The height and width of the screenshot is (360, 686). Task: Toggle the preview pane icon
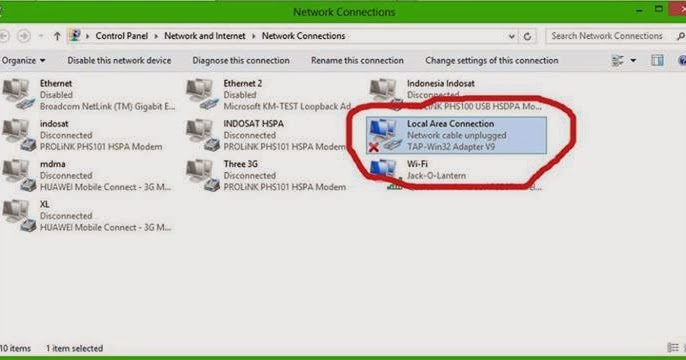[657, 60]
